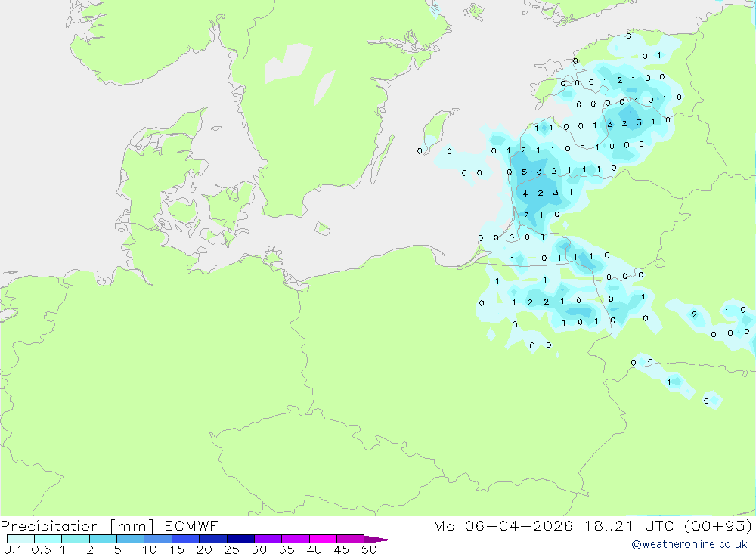
Task: Choose the 25–30 mm navy legend swatch
Action: [240, 539]
